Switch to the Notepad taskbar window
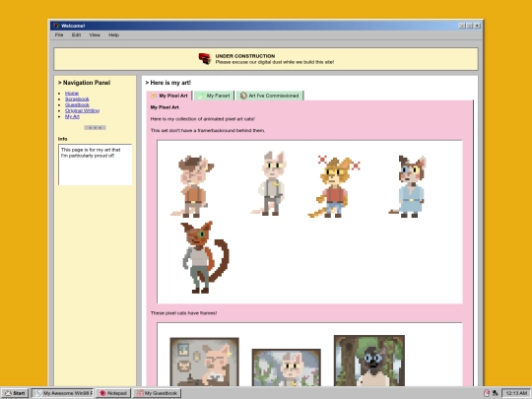The height and width of the screenshot is (399, 532). 113,393
